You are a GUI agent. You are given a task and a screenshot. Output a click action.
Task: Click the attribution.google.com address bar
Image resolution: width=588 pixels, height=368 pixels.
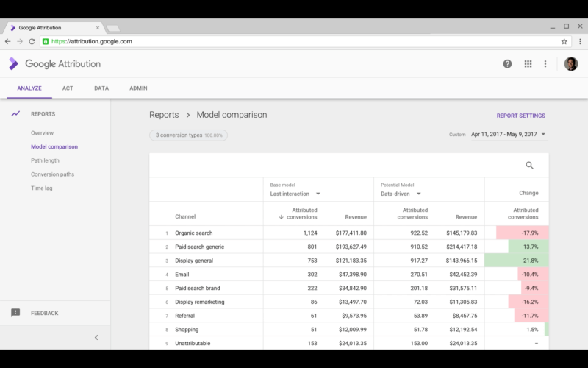[x=306, y=42]
